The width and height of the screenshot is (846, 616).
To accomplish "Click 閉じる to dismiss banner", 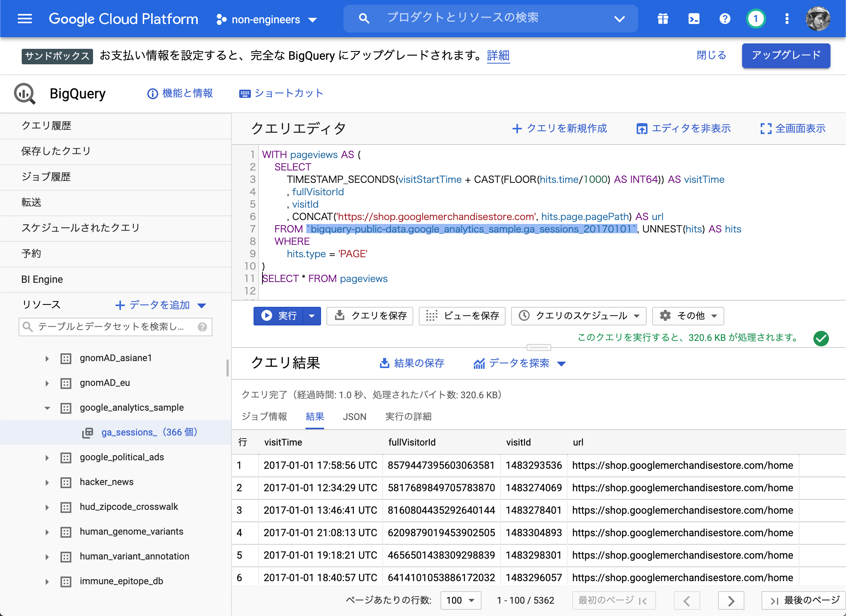I will 711,55.
